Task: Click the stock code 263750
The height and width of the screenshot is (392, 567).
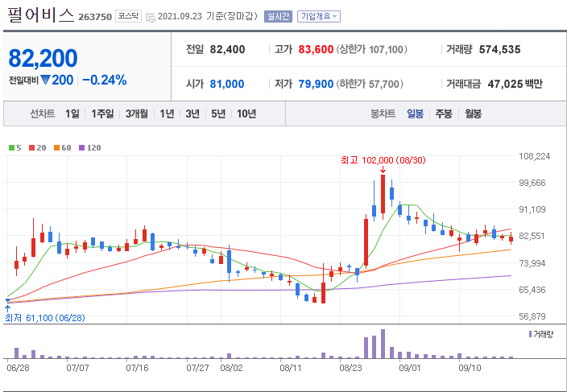Action: pyautogui.click(x=95, y=17)
